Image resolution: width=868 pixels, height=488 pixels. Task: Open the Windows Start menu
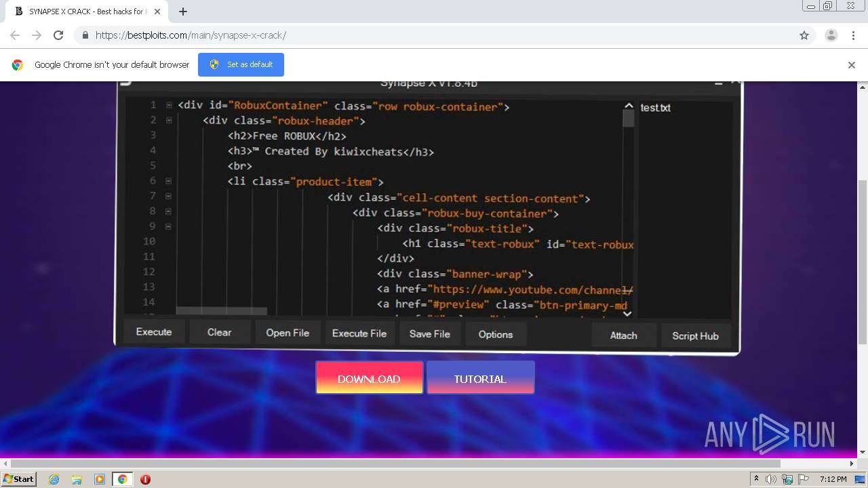pyautogui.click(x=19, y=479)
